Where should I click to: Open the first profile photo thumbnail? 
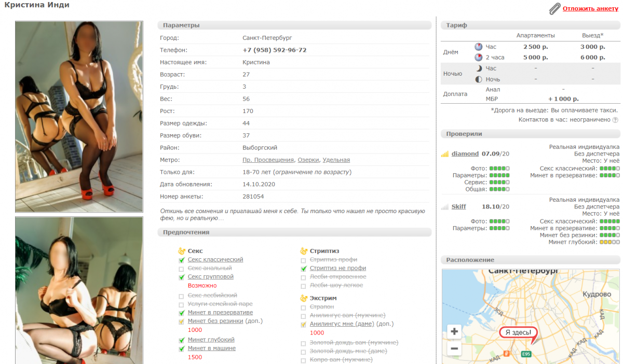(79, 117)
